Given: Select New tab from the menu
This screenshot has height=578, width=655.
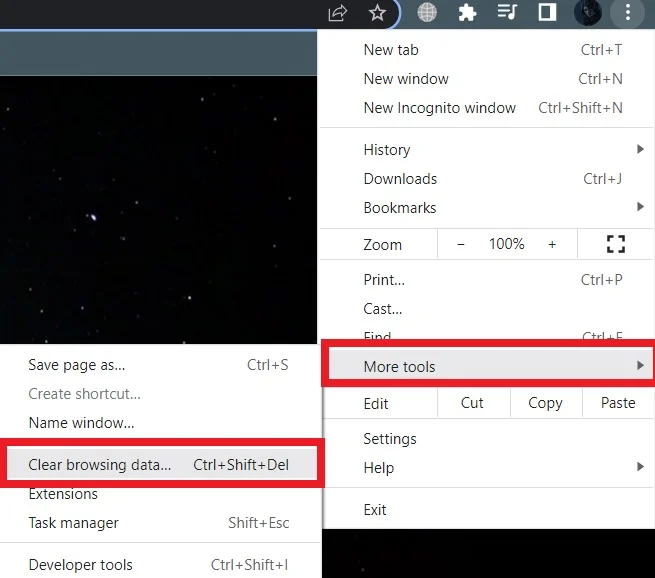Looking at the screenshot, I should [x=487, y=50].
